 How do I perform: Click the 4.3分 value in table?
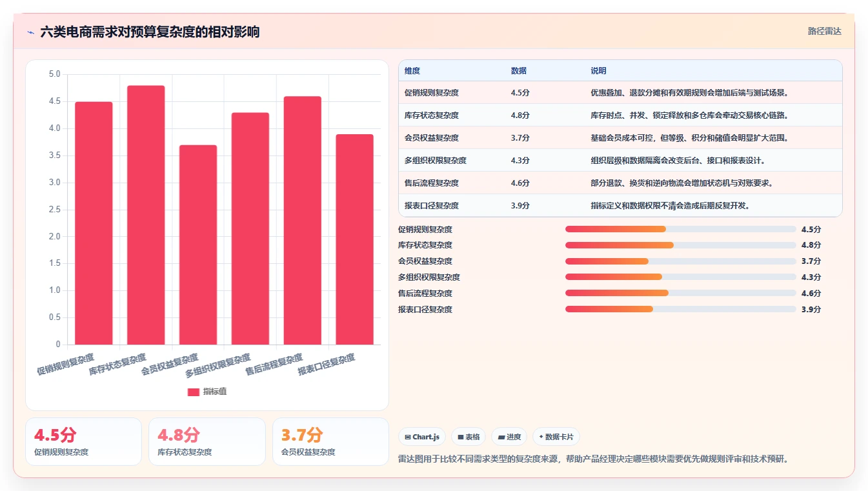coord(520,161)
